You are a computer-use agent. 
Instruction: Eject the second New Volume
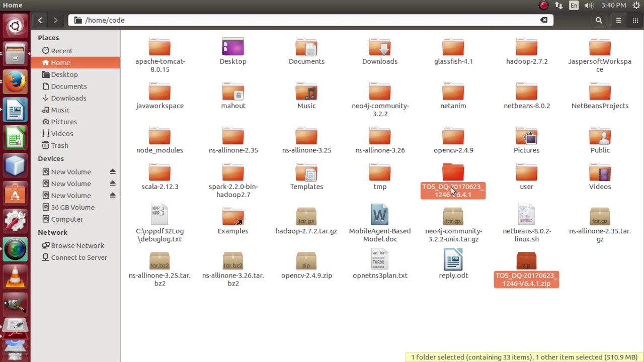113,184
